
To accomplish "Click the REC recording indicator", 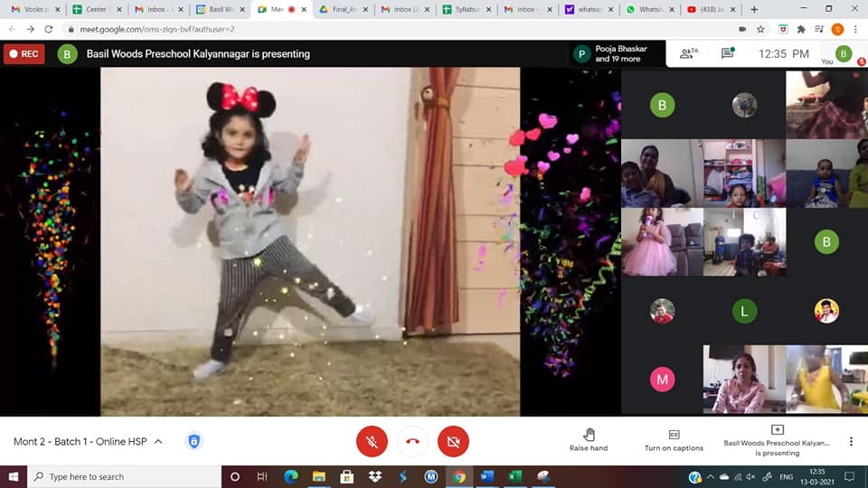I will 24,53.
